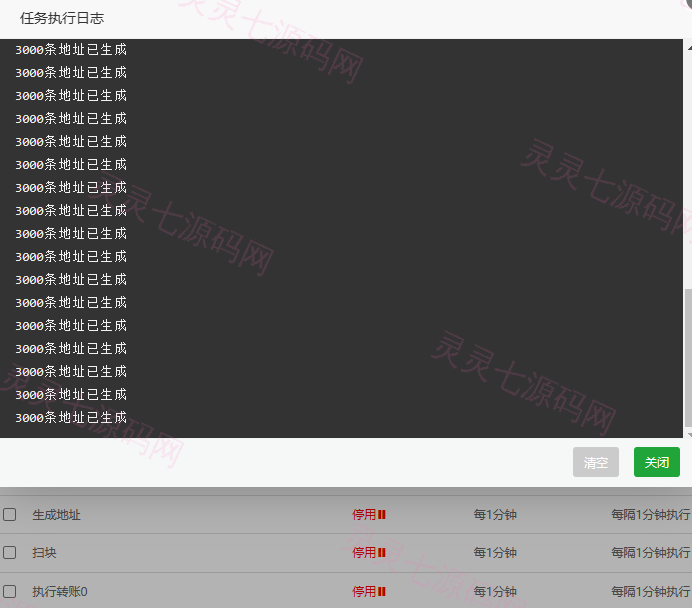The width and height of the screenshot is (692, 608).
Task: Select the 执行转账0 task name
Action: (60, 591)
